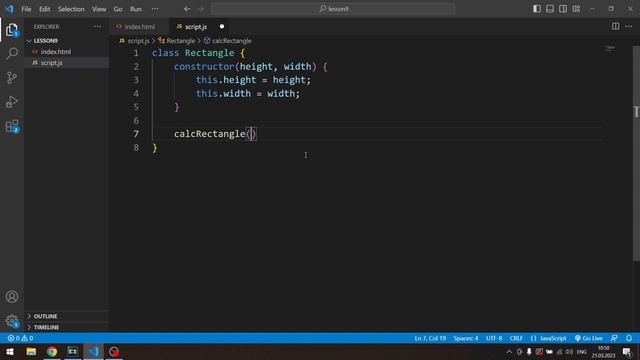Click the lesson9 command center search box
Viewport: 640px width, 360px height.
coord(333,9)
